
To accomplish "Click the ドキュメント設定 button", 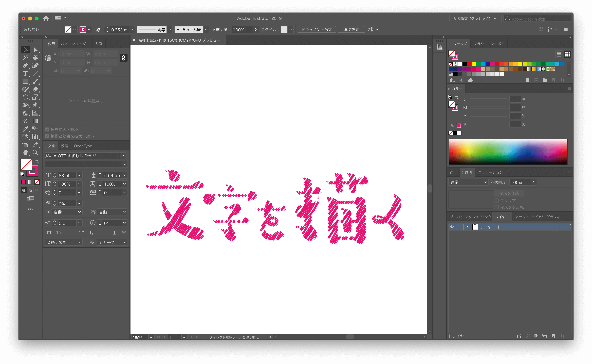I will [317, 29].
